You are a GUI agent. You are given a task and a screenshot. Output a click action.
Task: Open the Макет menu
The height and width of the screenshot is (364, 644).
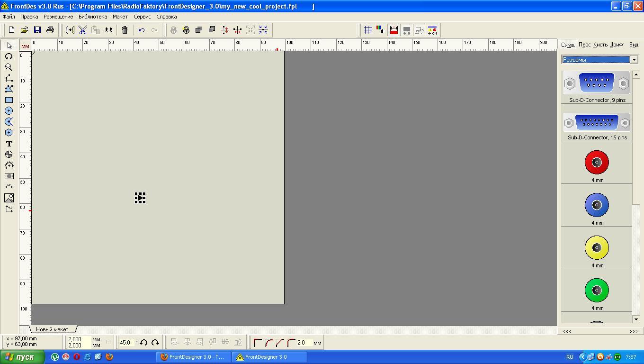(x=120, y=17)
